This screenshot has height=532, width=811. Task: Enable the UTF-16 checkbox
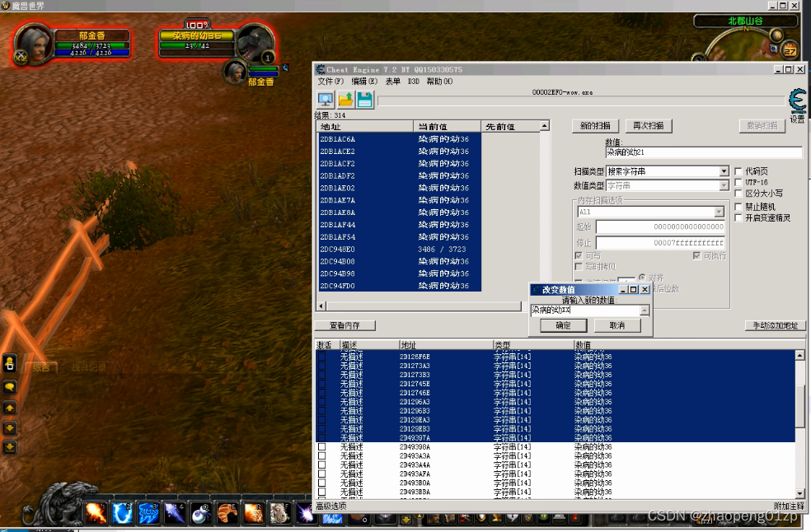click(x=738, y=182)
